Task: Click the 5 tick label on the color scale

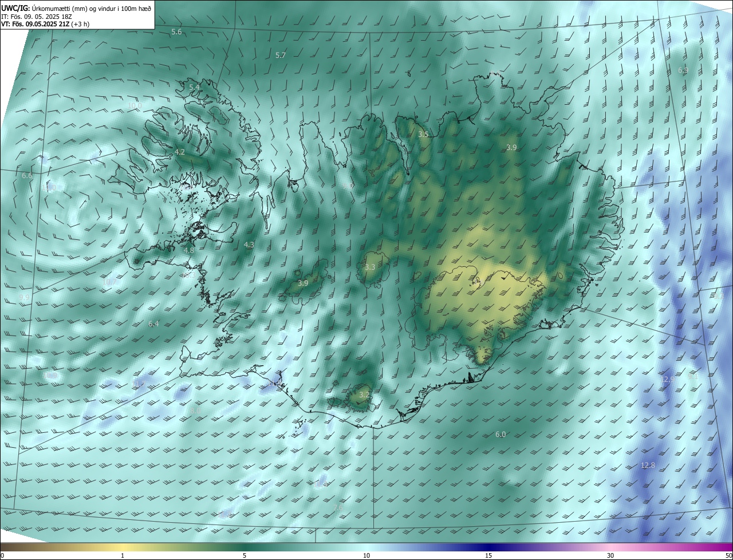Action: (245, 555)
